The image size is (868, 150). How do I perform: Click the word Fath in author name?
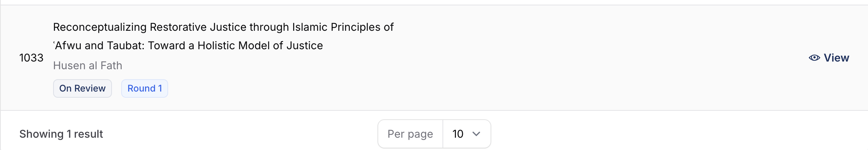(x=111, y=66)
